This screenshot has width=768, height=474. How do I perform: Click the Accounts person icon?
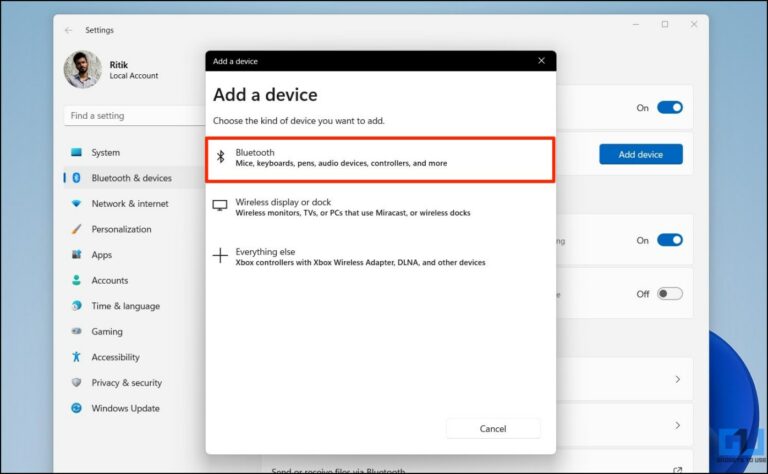point(76,280)
